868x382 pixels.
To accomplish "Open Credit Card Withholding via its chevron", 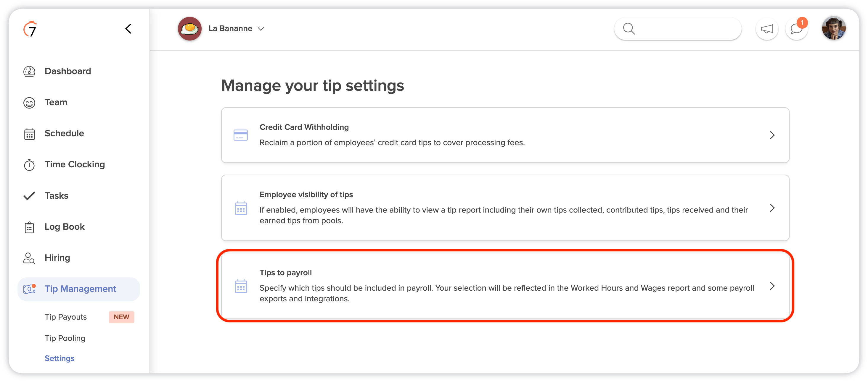I will click(x=772, y=135).
